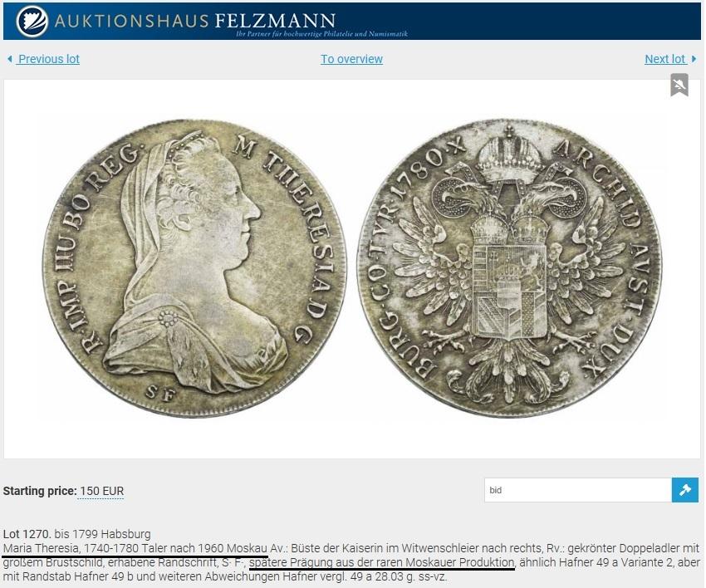706x588 pixels.
Task: Click the coin obverse portrait image
Action: click(194, 268)
